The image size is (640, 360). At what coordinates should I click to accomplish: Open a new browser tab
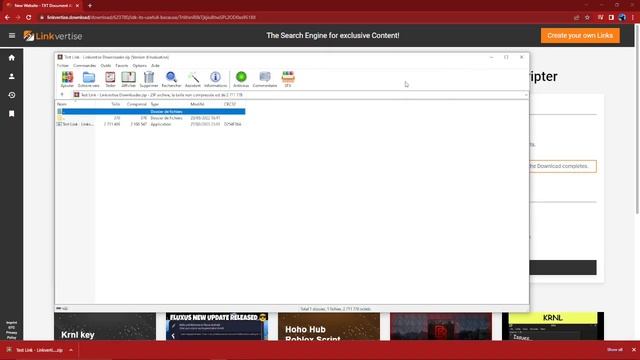(x=90, y=6)
